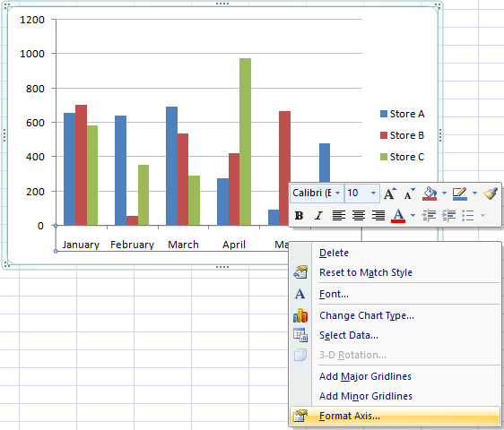This screenshot has height=430, width=504.
Task: Expand shape outline color arrow
Action: click(x=474, y=193)
